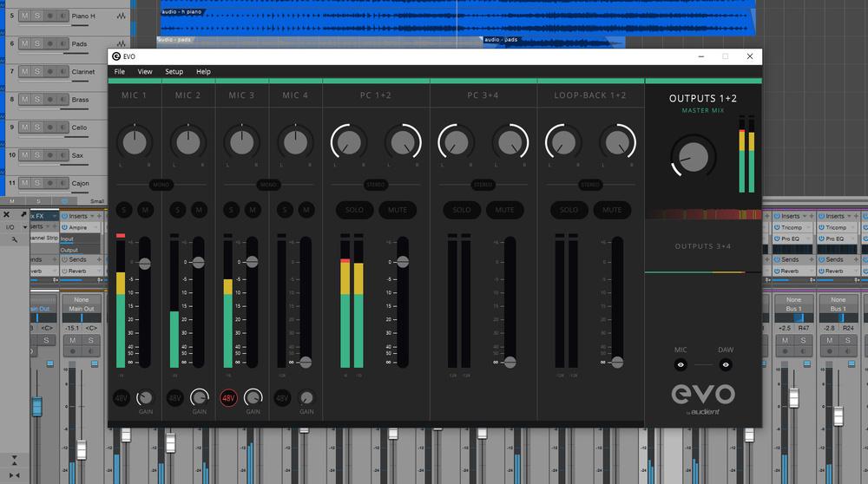This screenshot has width=868, height=484.
Task: Close the Studio One console with X
Action: (7, 214)
